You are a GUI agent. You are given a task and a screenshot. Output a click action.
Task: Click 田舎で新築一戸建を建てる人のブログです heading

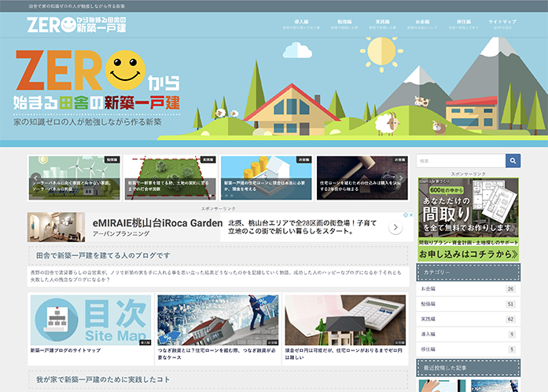point(103,255)
